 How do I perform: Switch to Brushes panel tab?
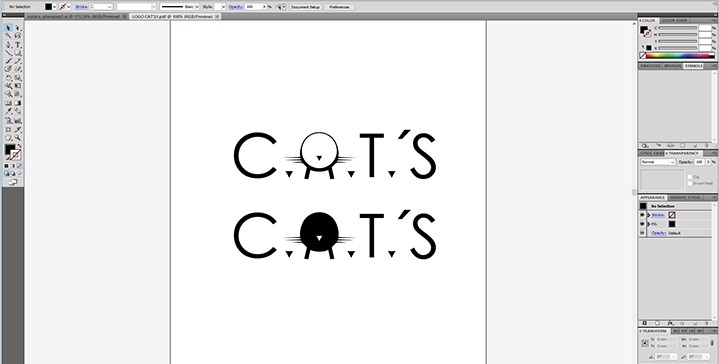coord(673,66)
